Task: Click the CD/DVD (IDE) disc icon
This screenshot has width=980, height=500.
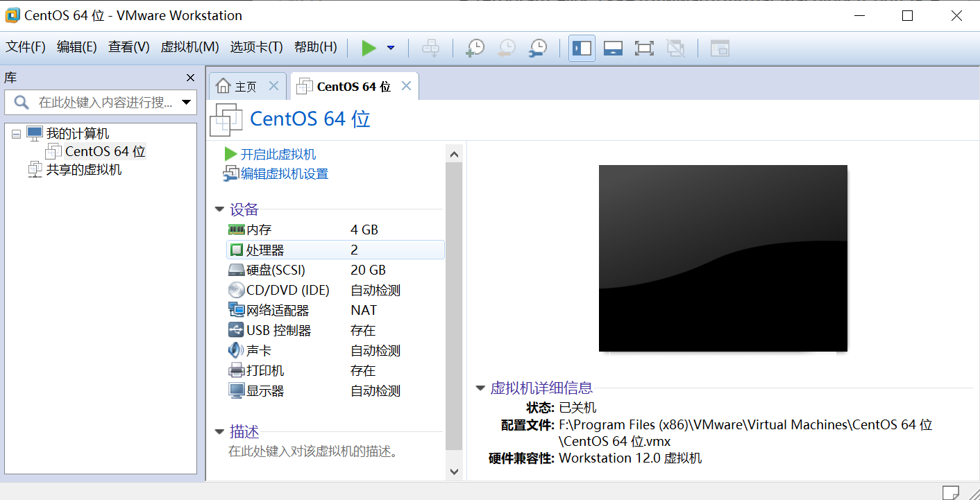Action: pyautogui.click(x=237, y=290)
